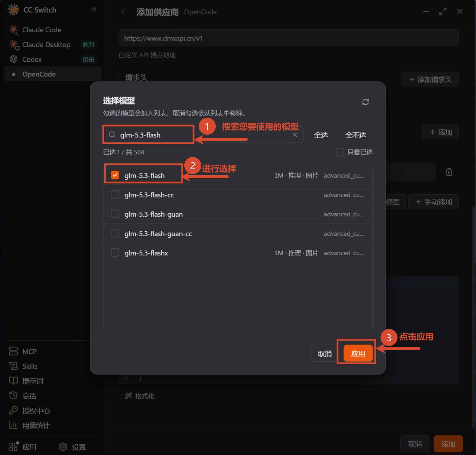Image resolution: width=476 pixels, height=455 pixels.
Task: Check the glm-5.3-flash-guan-cc model
Action: (115, 233)
